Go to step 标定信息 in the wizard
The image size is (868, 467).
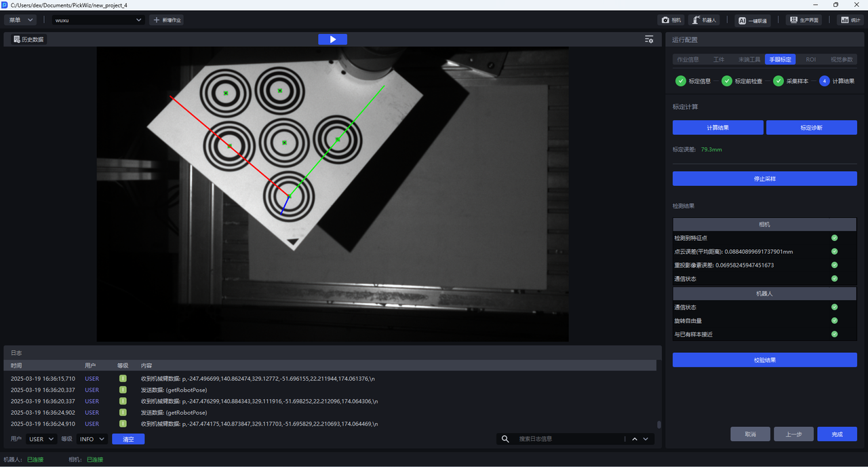coord(694,81)
